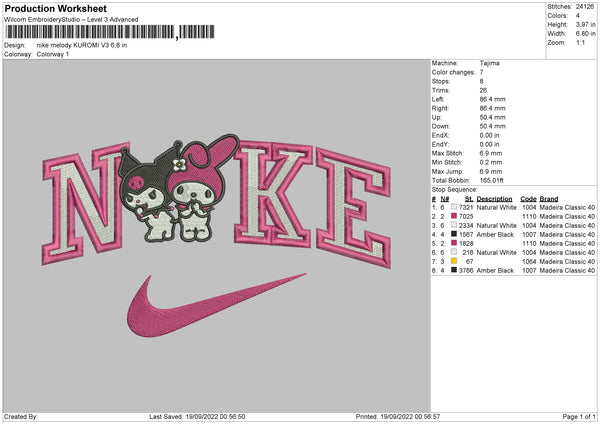Select the yellow swatch in stop row 7

pos(454,261)
